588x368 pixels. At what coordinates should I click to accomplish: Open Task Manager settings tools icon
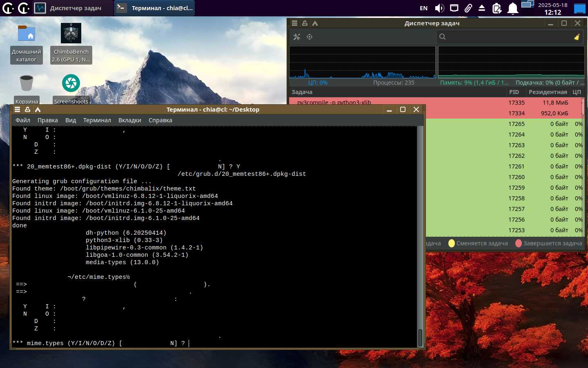[297, 37]
